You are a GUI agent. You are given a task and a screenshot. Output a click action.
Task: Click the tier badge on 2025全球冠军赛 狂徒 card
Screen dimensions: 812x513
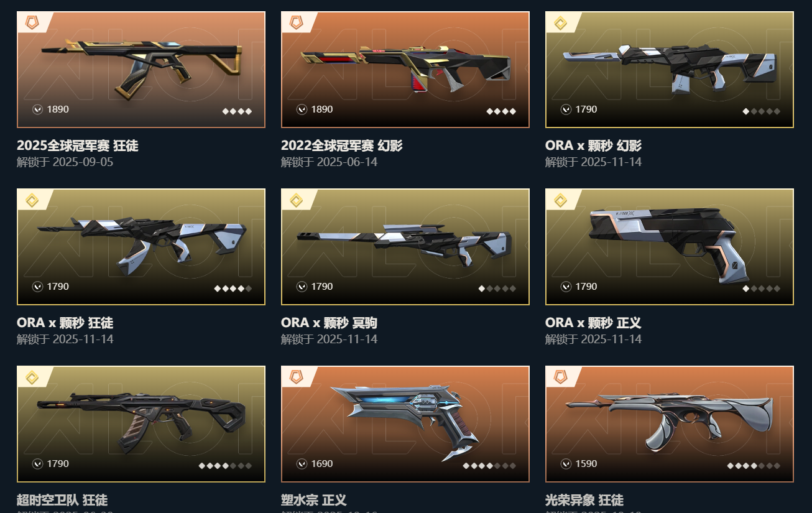[x=32, y=23]
